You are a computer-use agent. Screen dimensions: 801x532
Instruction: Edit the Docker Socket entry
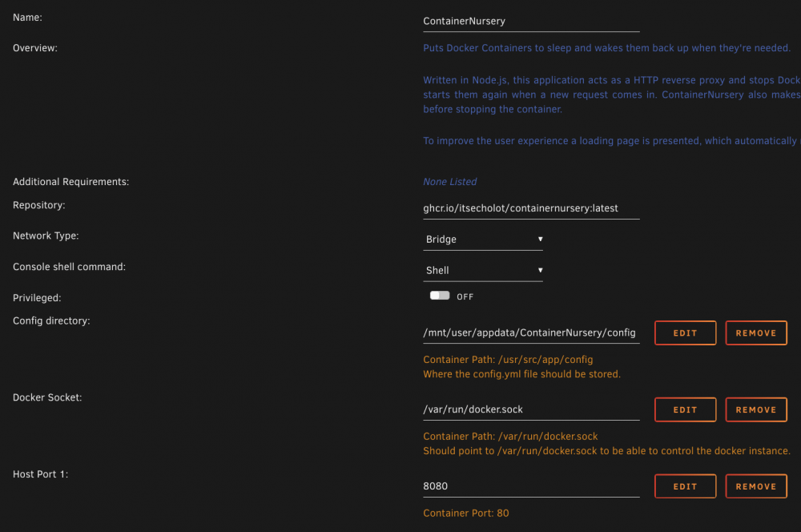[x=685, y=410]
